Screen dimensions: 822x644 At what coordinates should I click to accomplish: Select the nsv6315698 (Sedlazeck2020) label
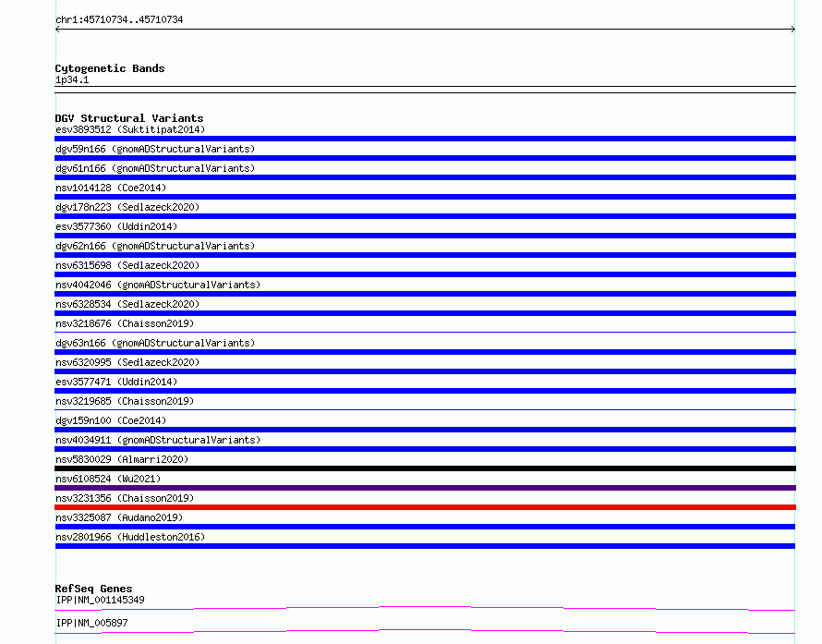click(127, 265)
